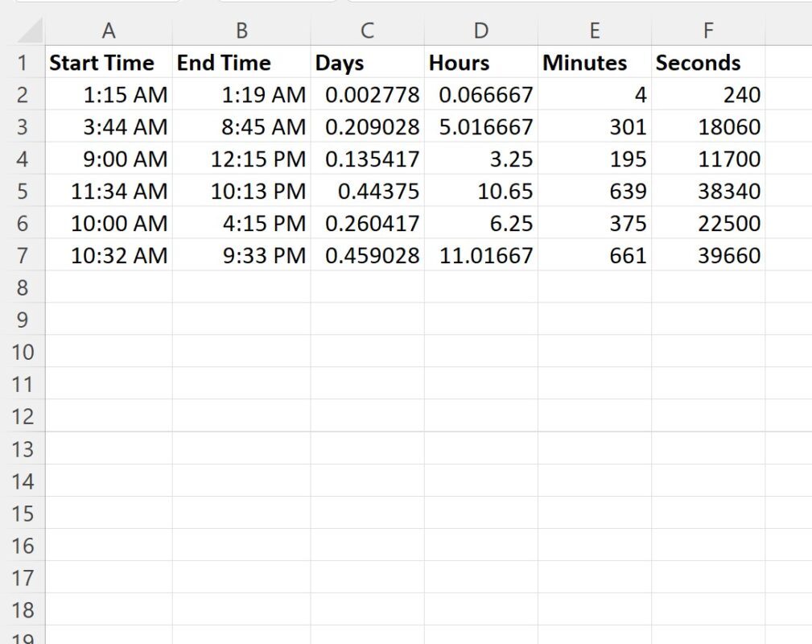812x644 pixels.
Task: Click the empty cell A10
Action: pos(109,352)
